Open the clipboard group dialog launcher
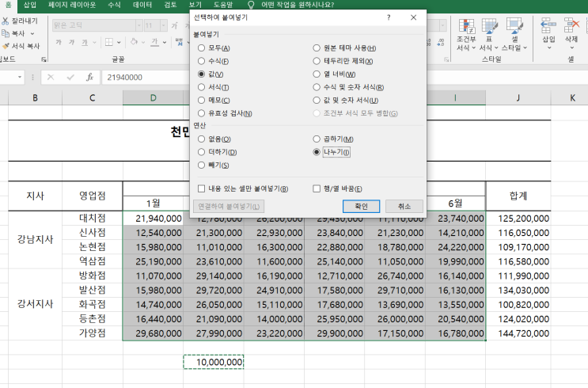This screenshot has width=588, height=388. click(x=44, y=59)
